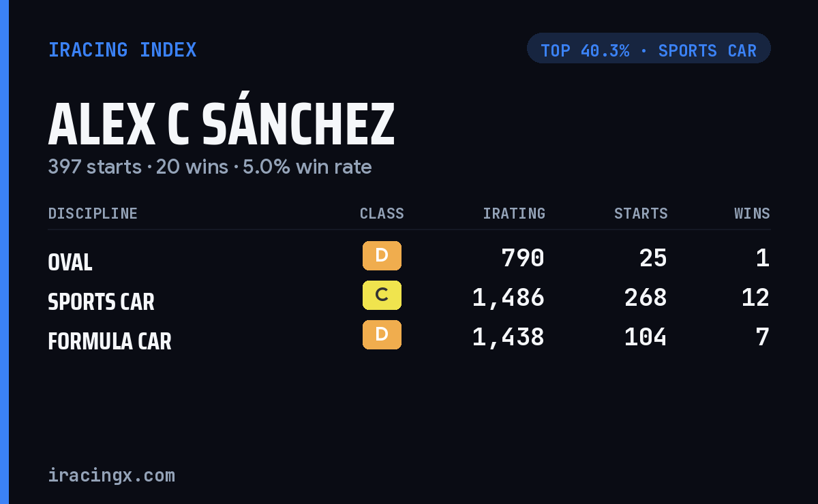Sort by the STARTS column header
Screen dimensions: 818x504
641,213
